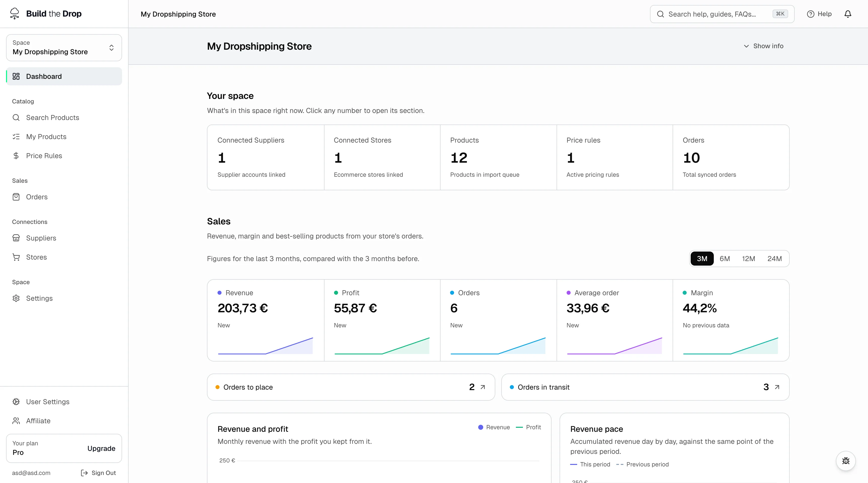Open the Space selector dropdown
This screenshot has height=483, width=868.
[64, 47]
